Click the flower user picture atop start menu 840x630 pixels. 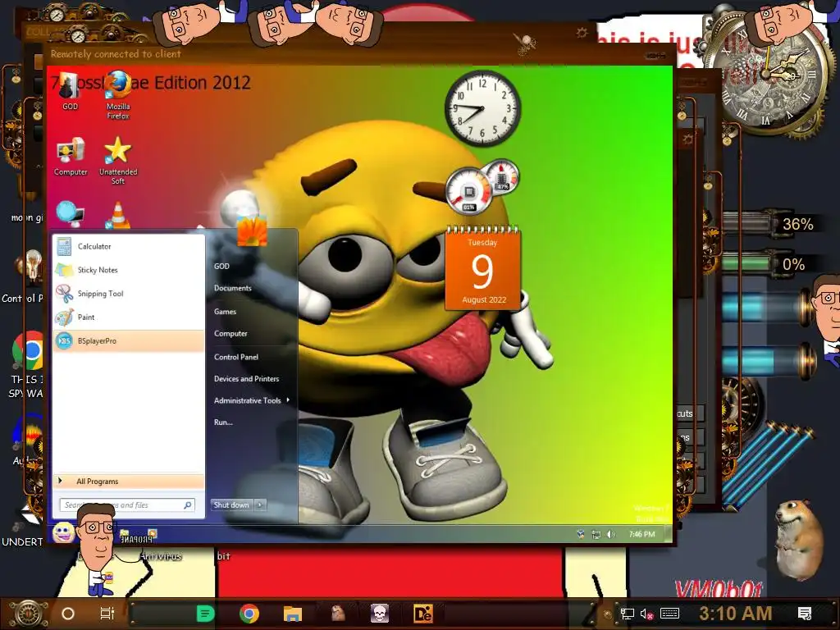coord(253,231)
